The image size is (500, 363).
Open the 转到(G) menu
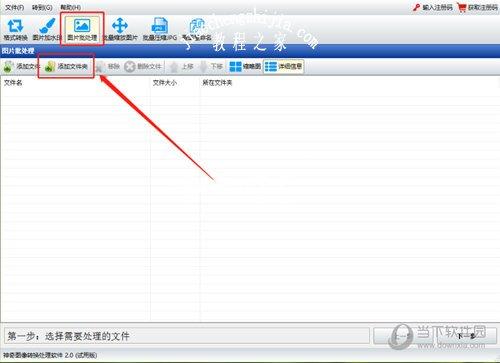click(x=42, y=7)
